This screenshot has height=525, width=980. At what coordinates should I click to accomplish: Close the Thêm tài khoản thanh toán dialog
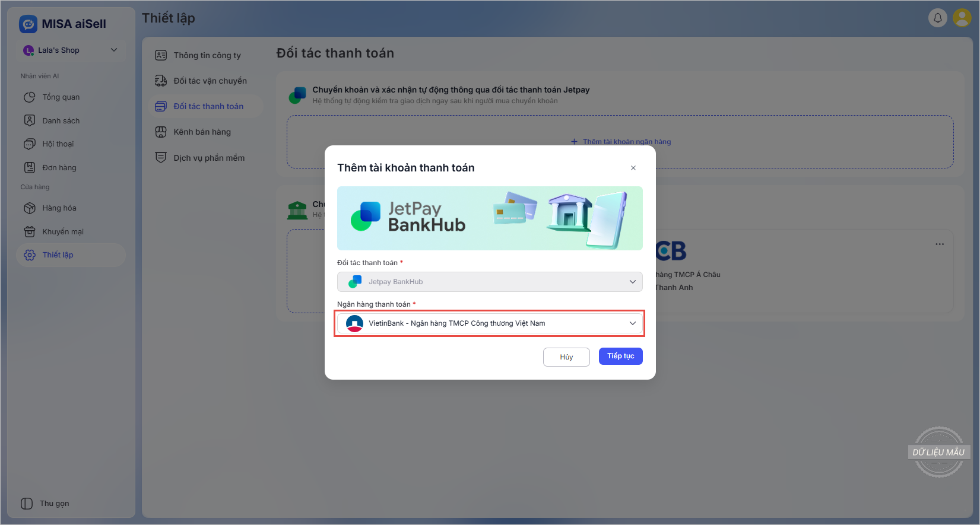(x=633, y=168)
